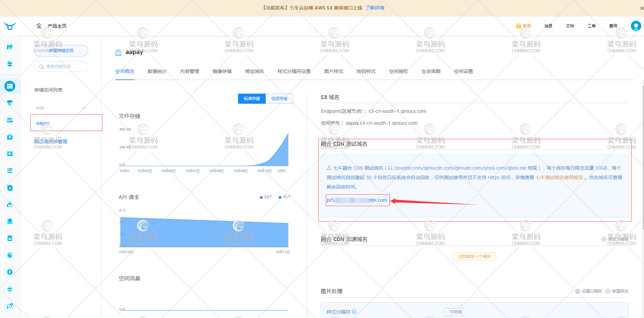Toggle the GET series in API chart
Image resolution: width=644 pixels, height=318 pixels.
click(266, 197)
